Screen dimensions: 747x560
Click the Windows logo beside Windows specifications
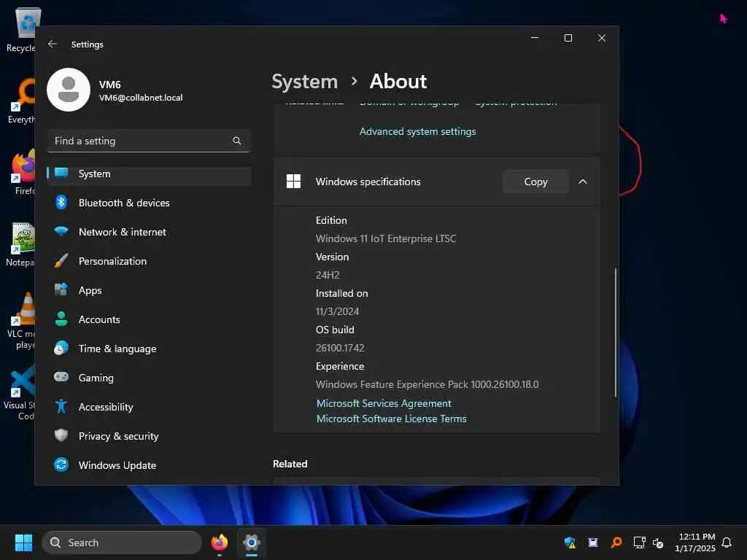pyautogui.click(x=293, y=181)
